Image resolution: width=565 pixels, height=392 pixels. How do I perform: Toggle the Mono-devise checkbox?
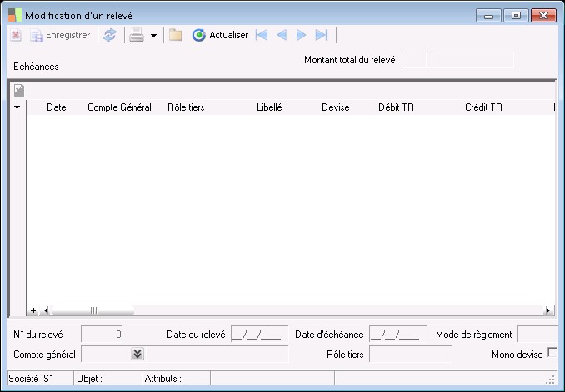552,353
